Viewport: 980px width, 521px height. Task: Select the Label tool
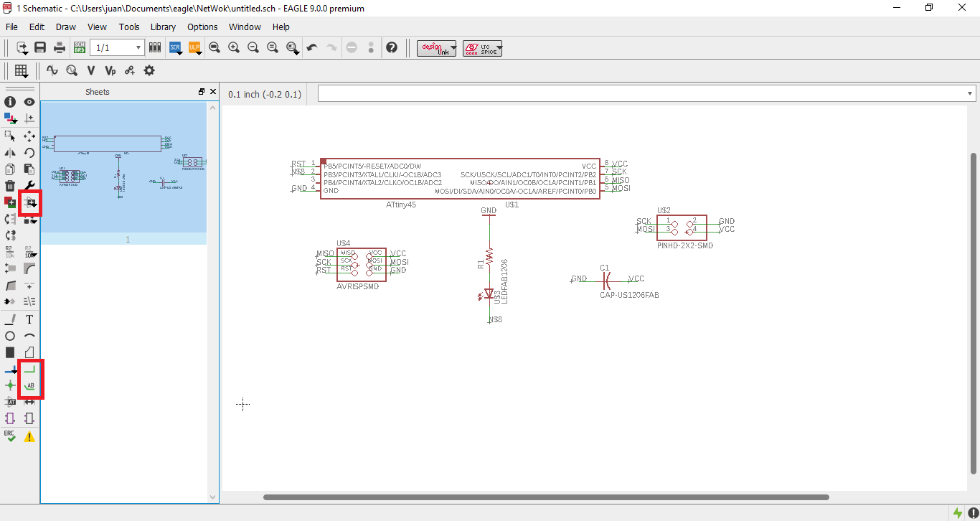[x=29, y=386]
